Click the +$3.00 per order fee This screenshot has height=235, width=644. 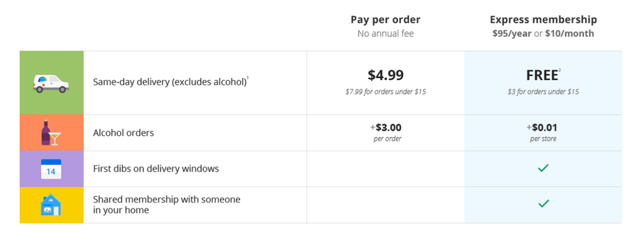click(x=385, y=128)
